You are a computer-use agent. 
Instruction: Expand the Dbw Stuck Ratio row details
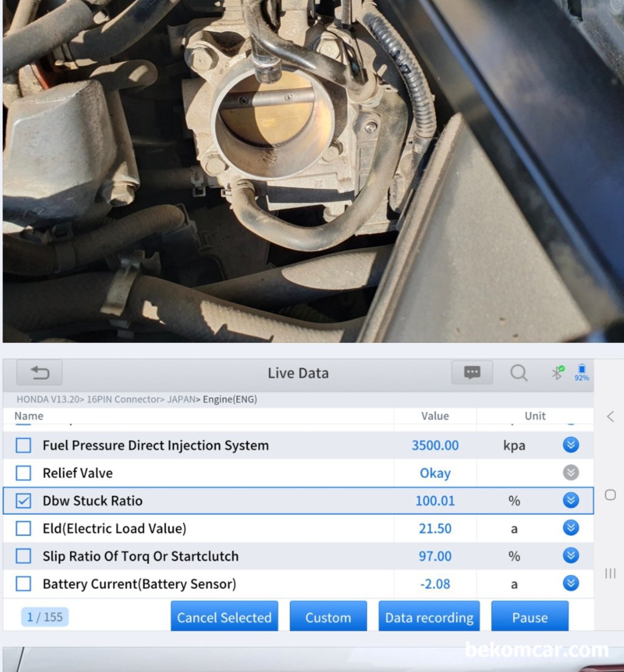pyautogui.click(x=571, y=500)
